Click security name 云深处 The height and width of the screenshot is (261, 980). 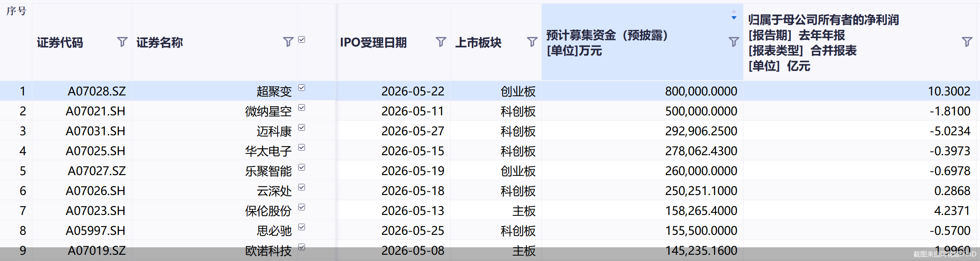pyautogui.click(x=274, y=190)
